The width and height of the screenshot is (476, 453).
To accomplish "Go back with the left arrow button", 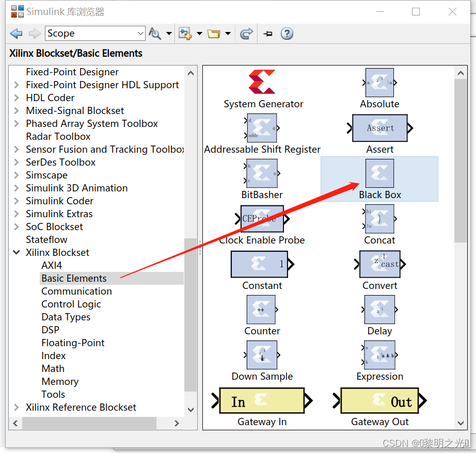I will coord(17,34).
